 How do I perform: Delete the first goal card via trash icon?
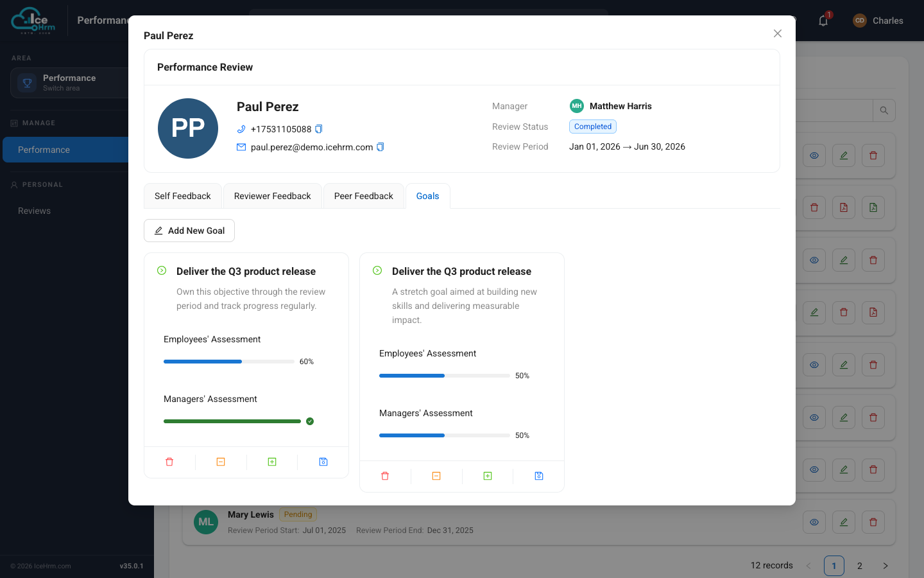pyautogui.click(x=169, y=462)
